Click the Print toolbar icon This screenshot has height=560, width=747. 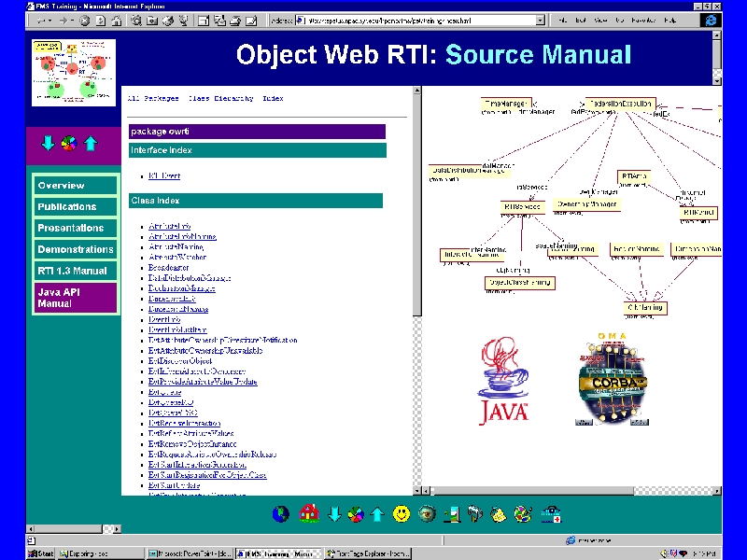(x=235, y=21)
